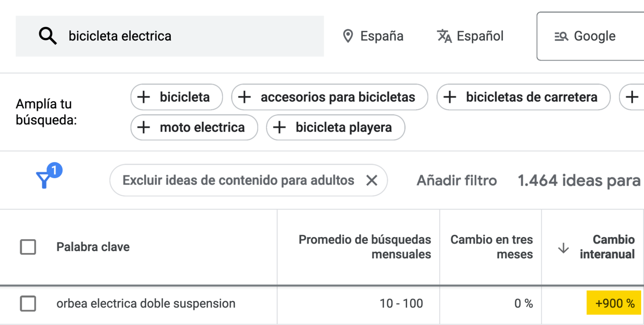Click the highlighted +900 % value

coord(614,303)
